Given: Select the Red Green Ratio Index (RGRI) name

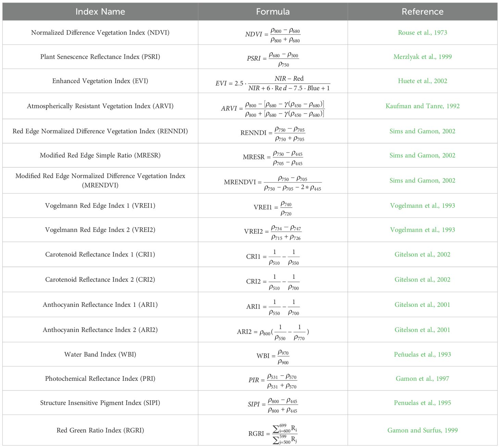Looking at the screenshot, I should click(100, 430).
